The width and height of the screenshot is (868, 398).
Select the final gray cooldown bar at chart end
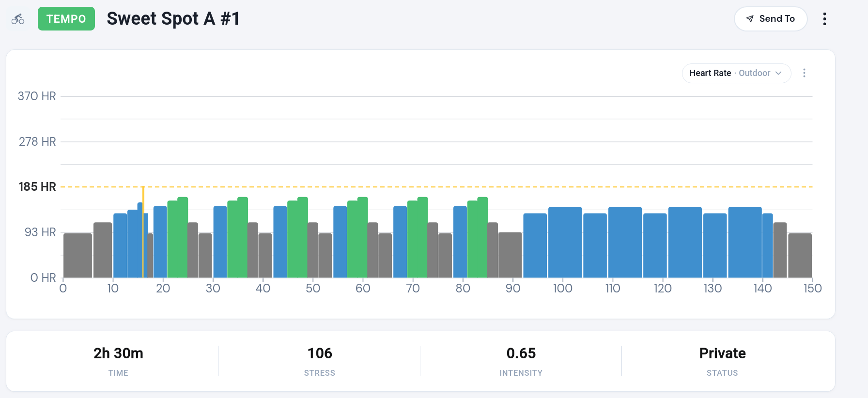800,255
